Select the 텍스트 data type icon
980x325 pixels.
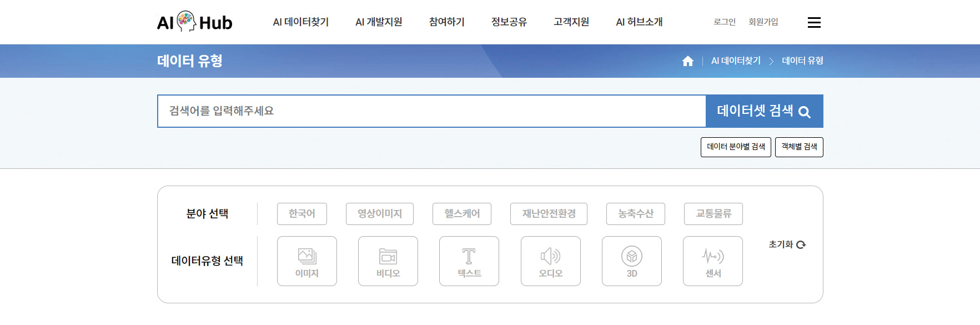pos(469,261)
